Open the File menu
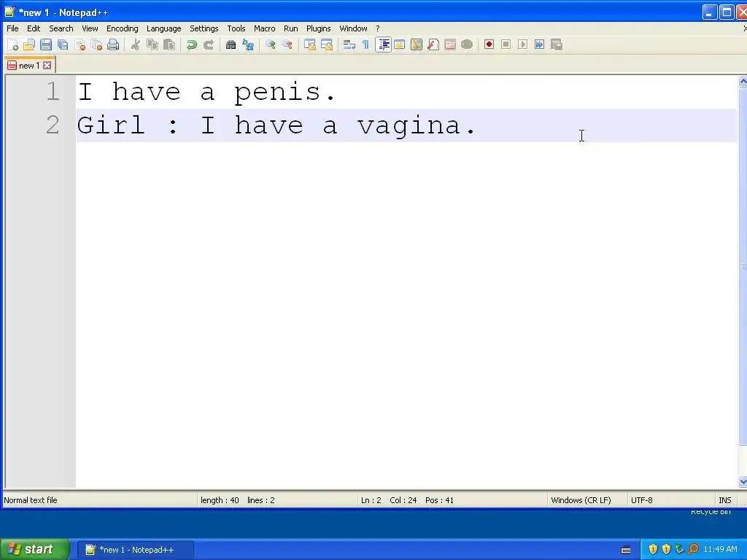Image resolution: width=747 pixels, height=560 pixels. click(13, 28)
